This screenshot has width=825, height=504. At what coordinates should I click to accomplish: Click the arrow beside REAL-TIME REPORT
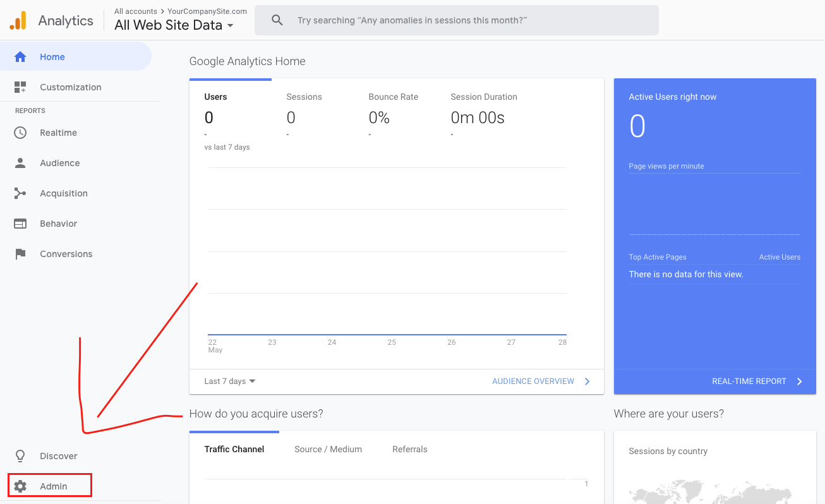(x=799, y=381)
